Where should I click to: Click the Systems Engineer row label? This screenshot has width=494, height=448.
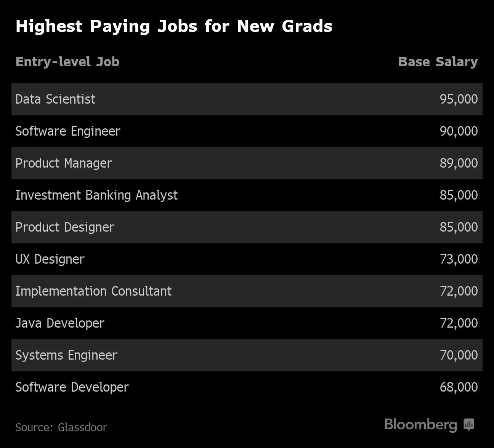pyautogui.click(x=66, y=355)
